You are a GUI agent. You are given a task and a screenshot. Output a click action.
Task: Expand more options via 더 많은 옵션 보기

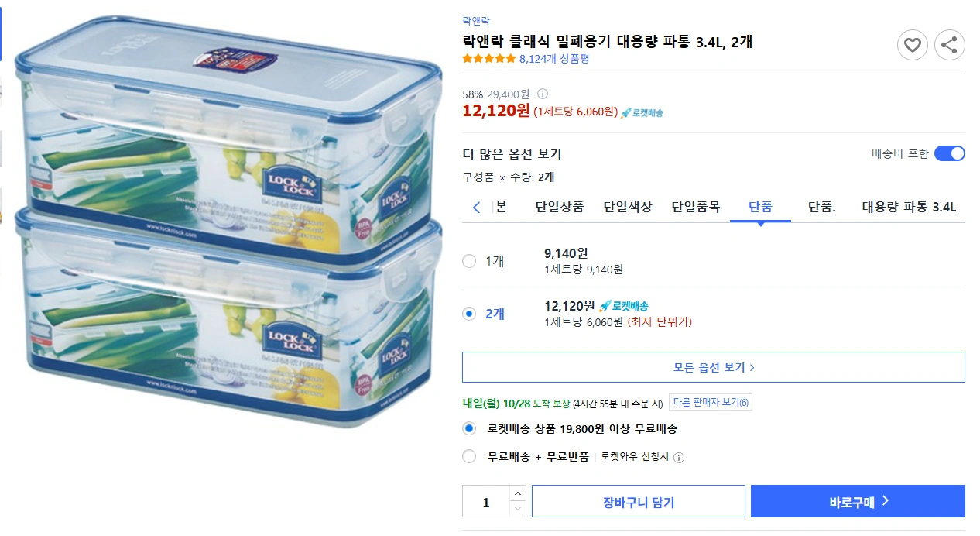click(512, 153)
